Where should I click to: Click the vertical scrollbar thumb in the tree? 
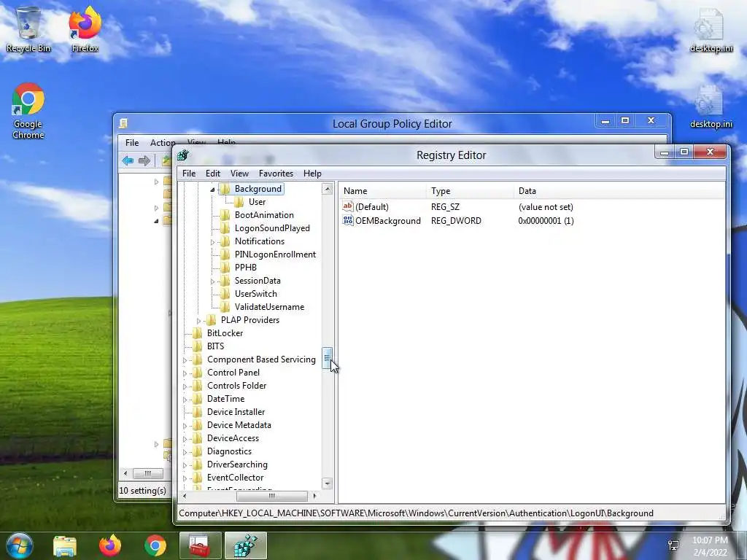click(328, 357)
